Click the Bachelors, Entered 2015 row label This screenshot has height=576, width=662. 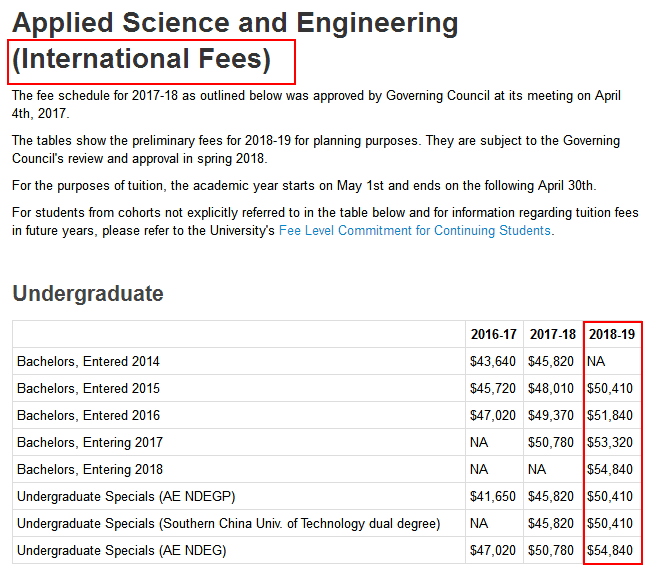(x=88, y=389)
